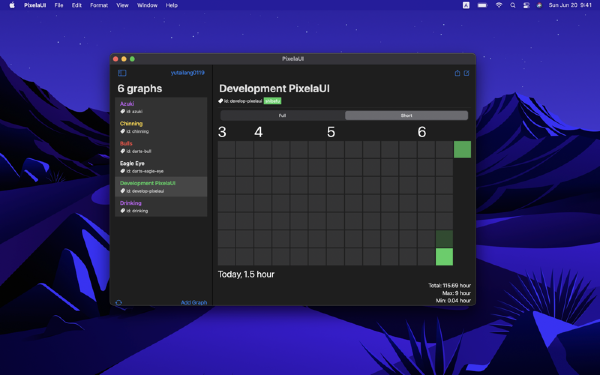Click the 'Today, 1.5 hour' text
The image size is (600, 375).
click(246, 274)
